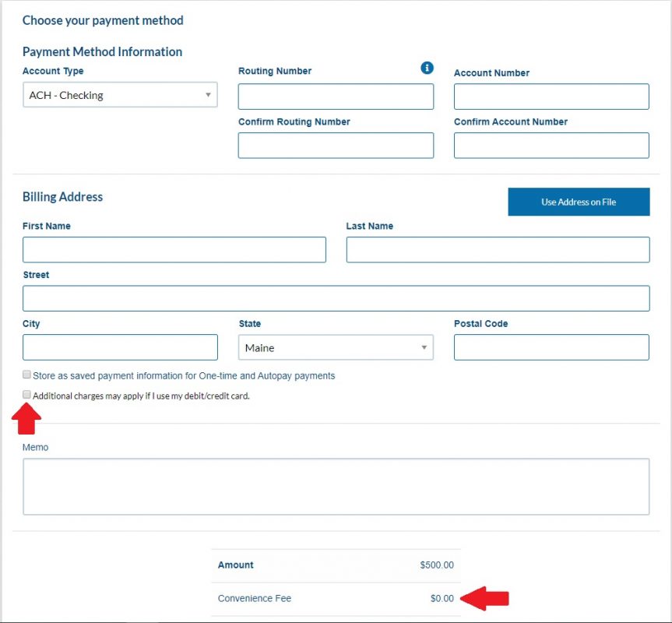Click the First Name input field
Image resolution: width=672 pixels, height=623 pixels.
173,249
